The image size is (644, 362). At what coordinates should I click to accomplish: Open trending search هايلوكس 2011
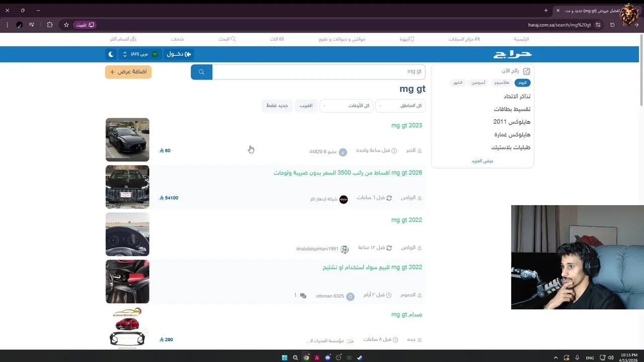click(x=512, y=122)
